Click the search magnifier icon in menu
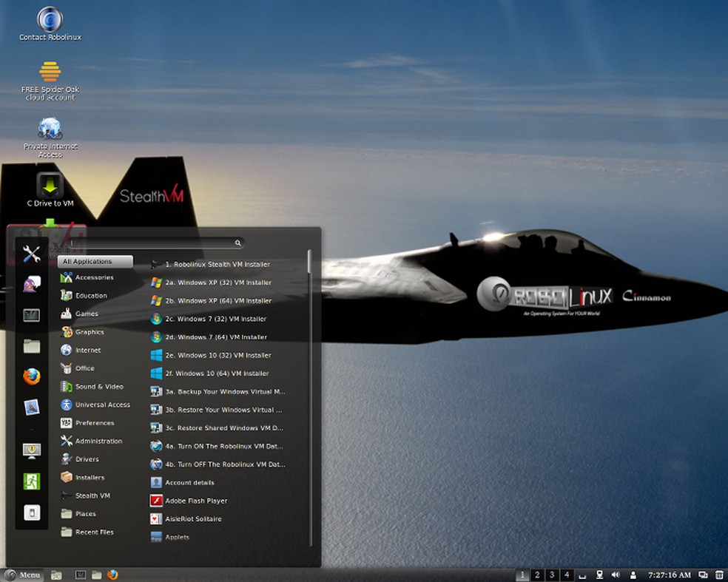 (x=237, y=243)
